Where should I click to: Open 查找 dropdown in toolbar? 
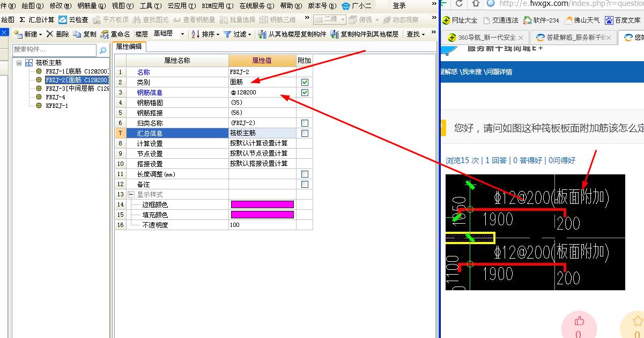point(416,34)
